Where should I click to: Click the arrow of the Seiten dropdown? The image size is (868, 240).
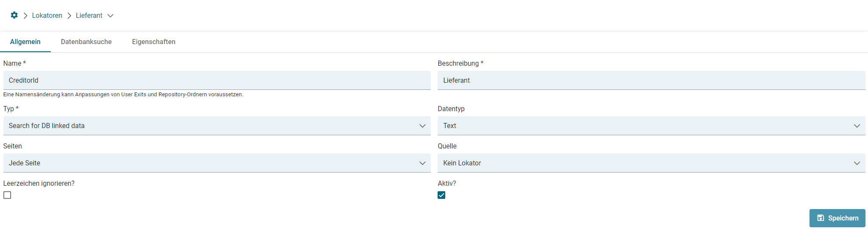click(x=422, y=163)
